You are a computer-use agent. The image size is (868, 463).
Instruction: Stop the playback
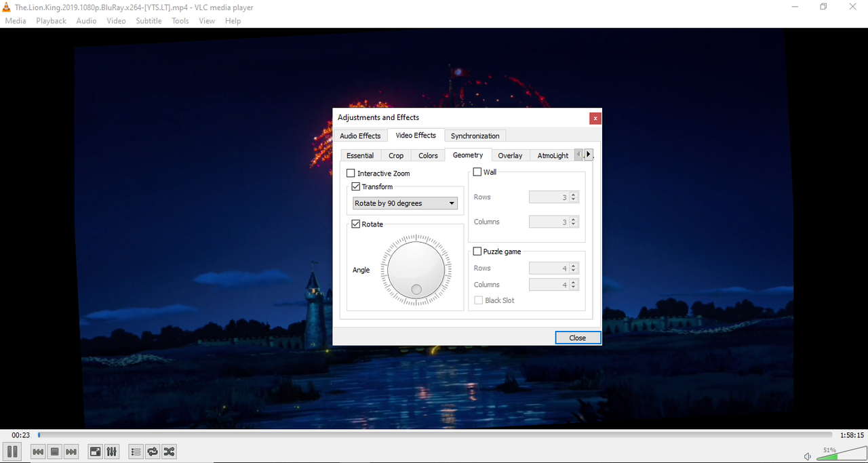tap(55, 451)
